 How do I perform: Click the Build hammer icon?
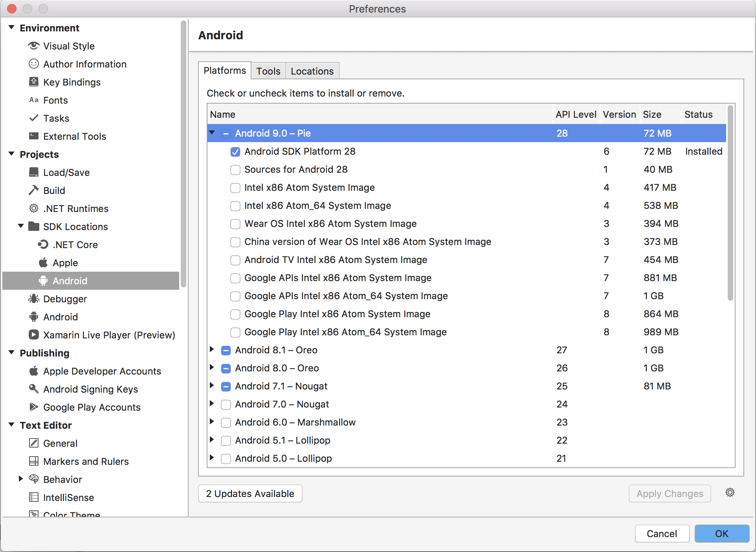[34, 190]
